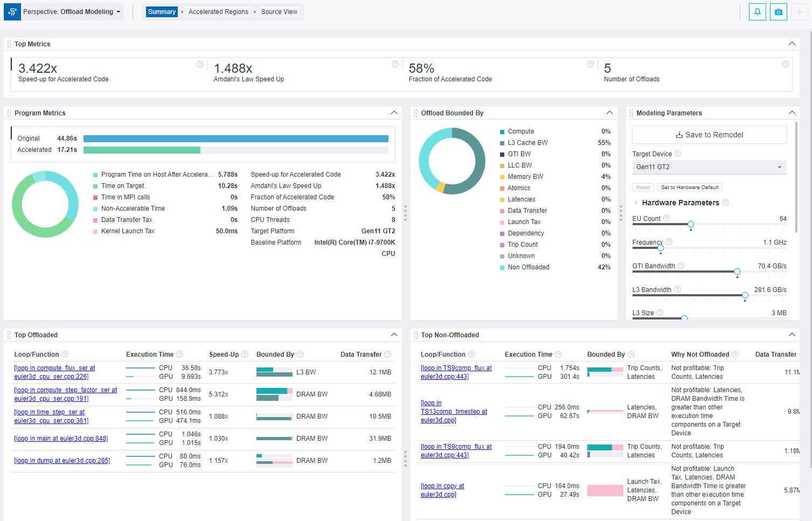This screenshot has height=521, width=812.
Task: Switch to the Source View tab
Action: tap(279, 12)
